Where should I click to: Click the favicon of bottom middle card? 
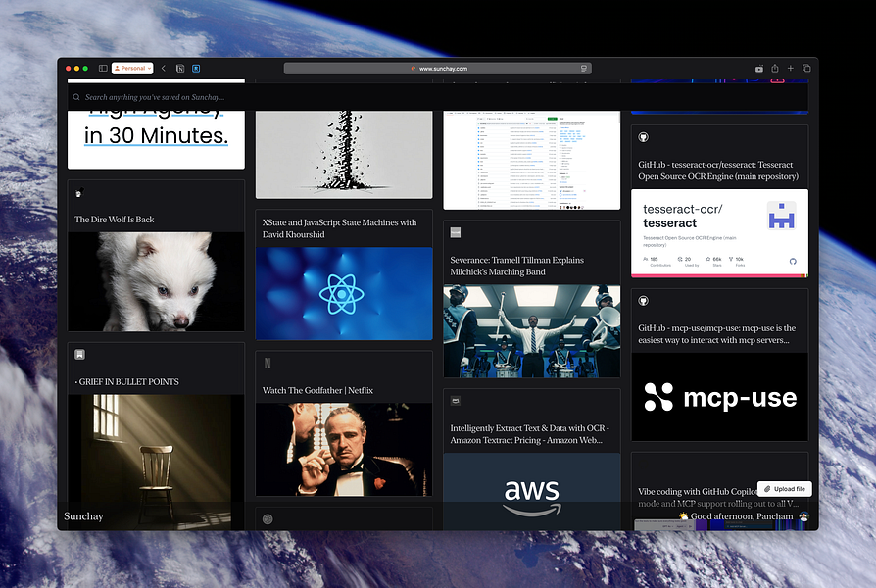point(268,519)
